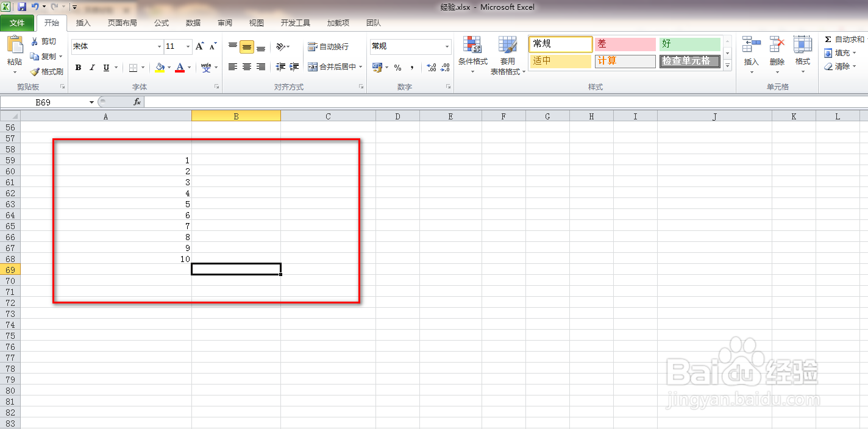
Task: Click the Copy (复制) icon
Action: [35, 56]
